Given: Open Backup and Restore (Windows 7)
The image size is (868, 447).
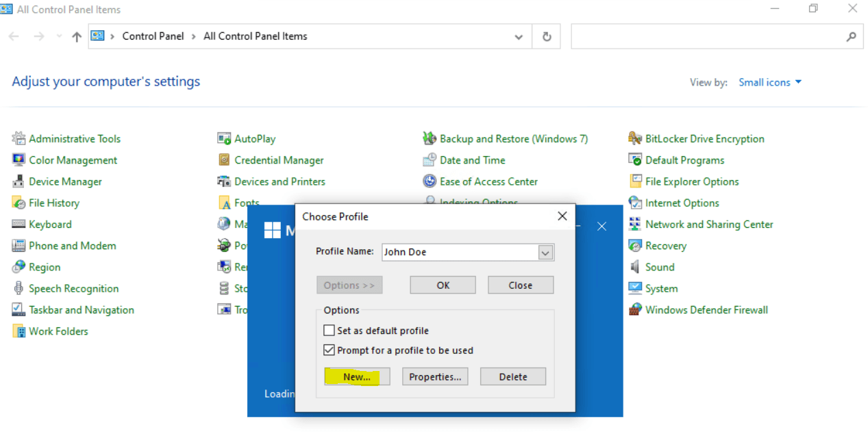Looking at the screenshot, I should (x=514, y=138).
